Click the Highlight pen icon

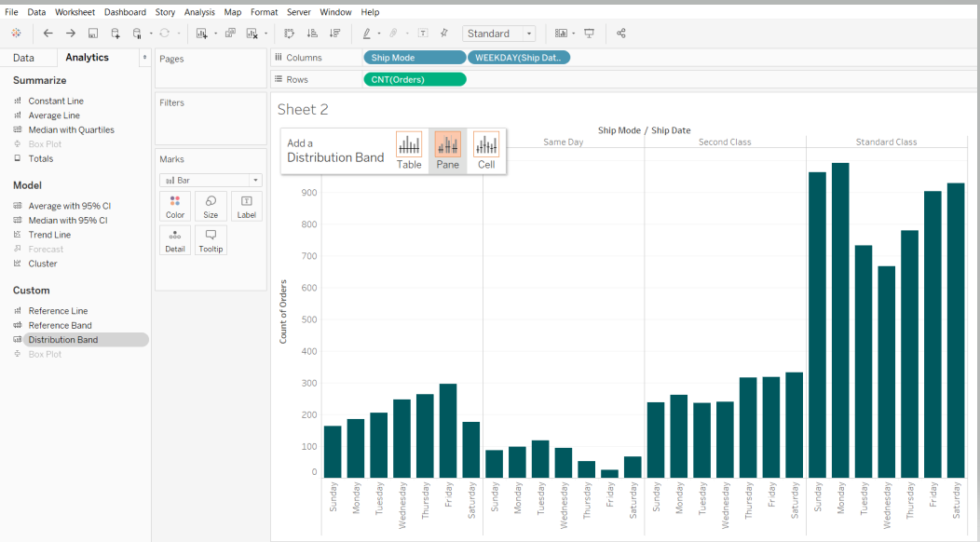pos(367,34)
